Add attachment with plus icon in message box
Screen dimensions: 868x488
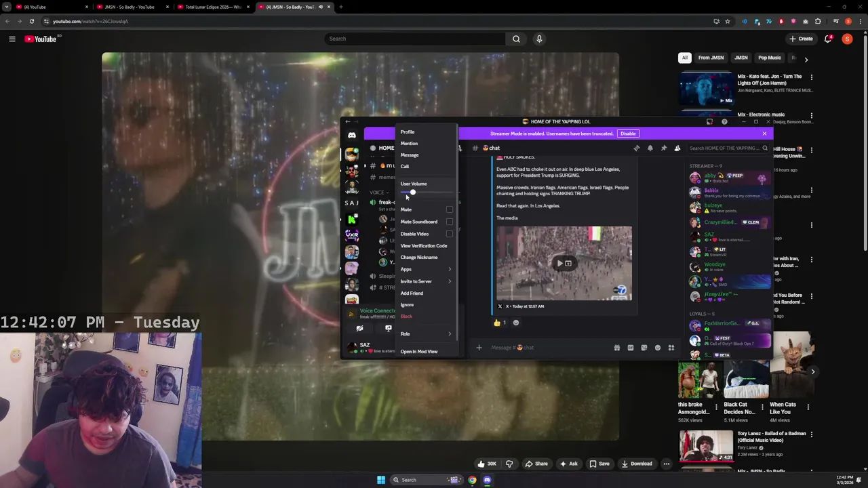click(x=479, y=348)
